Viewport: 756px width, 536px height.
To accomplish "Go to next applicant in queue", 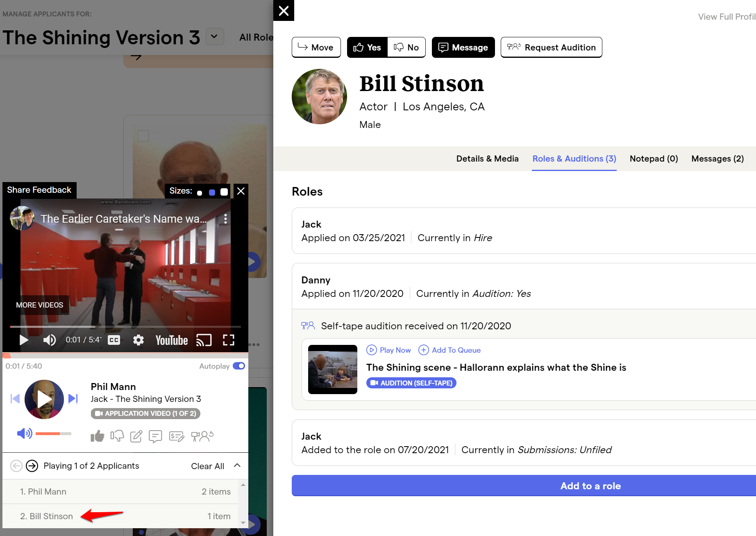I will tap(32, 466).
